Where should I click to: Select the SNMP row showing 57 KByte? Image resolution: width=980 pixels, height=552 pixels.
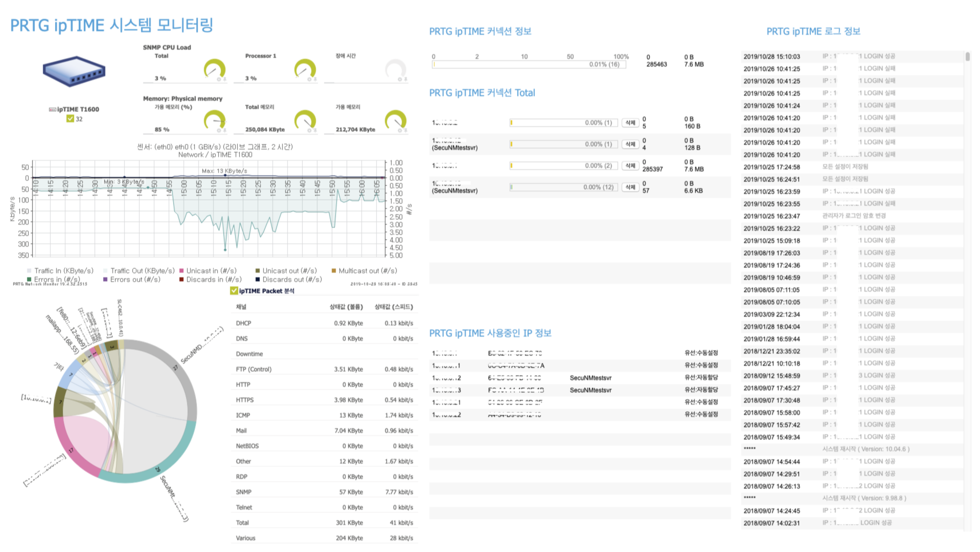[325, 492]
